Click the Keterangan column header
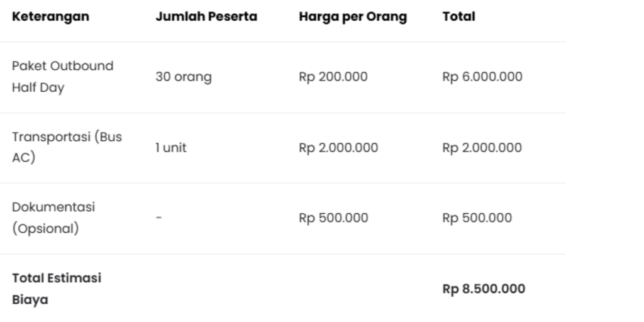The image size is (644, 322). point(50,17)
